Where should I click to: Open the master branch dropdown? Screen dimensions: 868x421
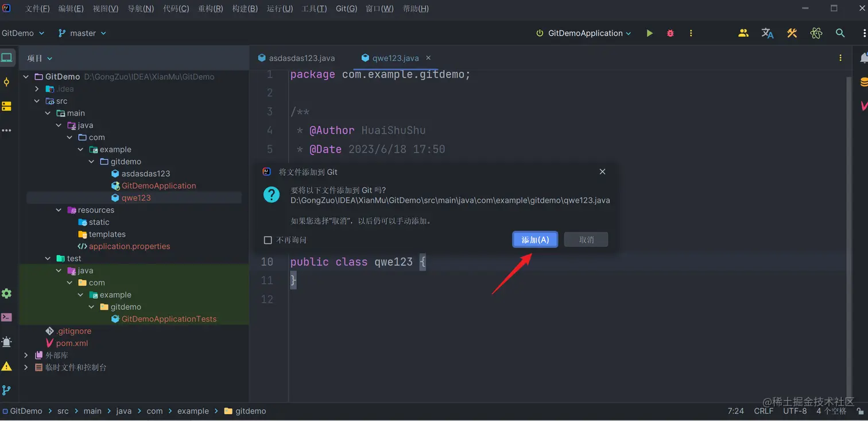82,33
